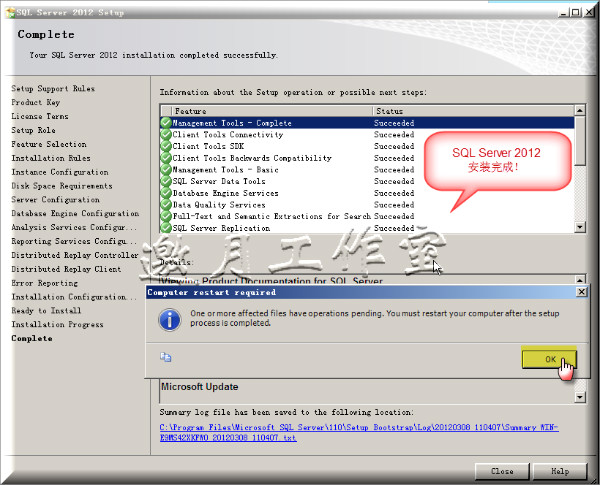Click the Product Key step
The height and width of the screenshot is (485, 600).
coord(36,102)
